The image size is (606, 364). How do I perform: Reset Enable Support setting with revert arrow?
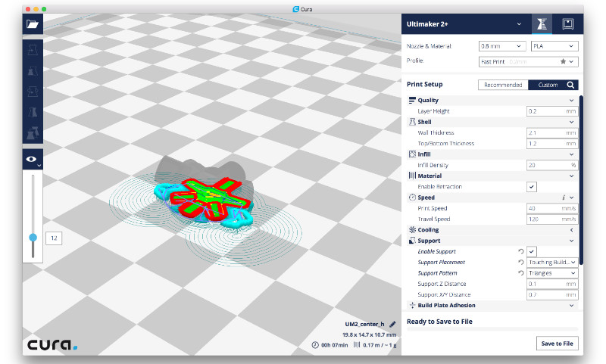(x=521, y=252)
